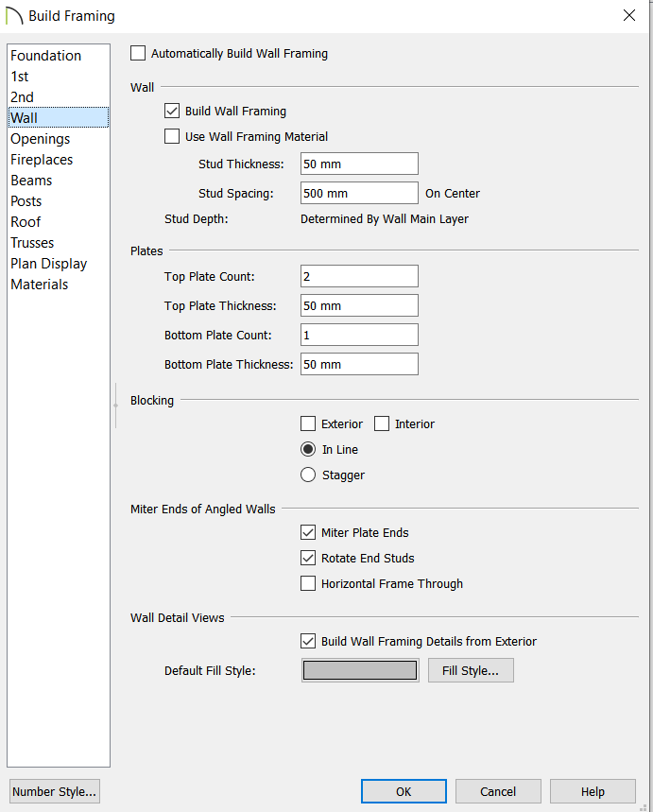
Task: Open the Fill Style... dialog button
Action: [471, 670]
